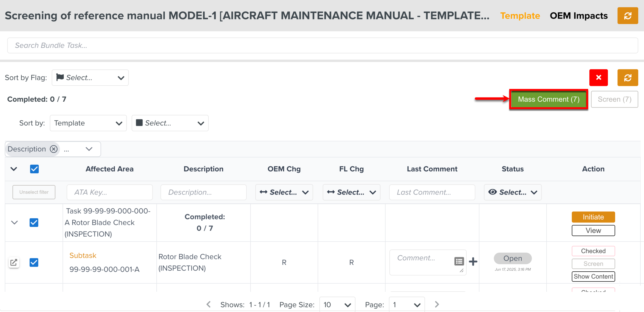
Task: Open the Sort by Flag dropdown
Action: tap(90, 77)
